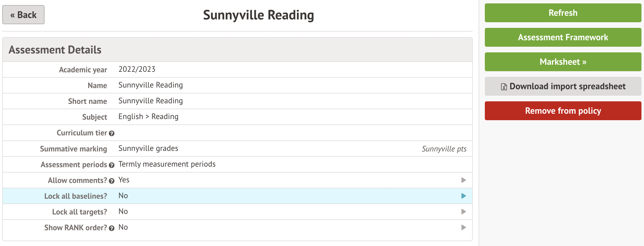This screenshot has width=644, height=246.
Task: Go back using the Back button
Action: tap(23, 15)
